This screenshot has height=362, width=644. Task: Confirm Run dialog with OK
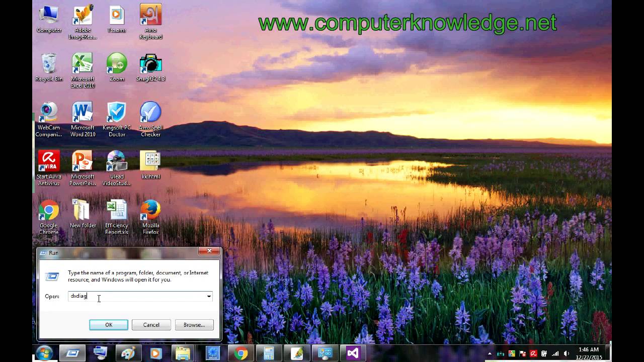click(109, 325)
